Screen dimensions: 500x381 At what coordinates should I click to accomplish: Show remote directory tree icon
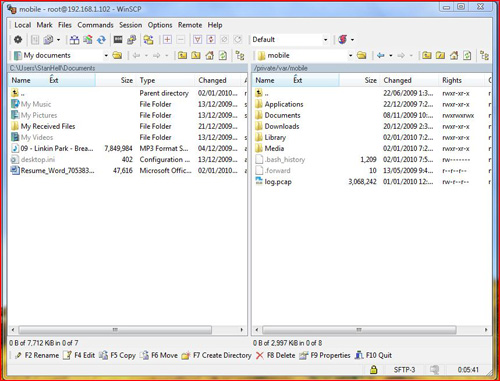tap(484, 55)
